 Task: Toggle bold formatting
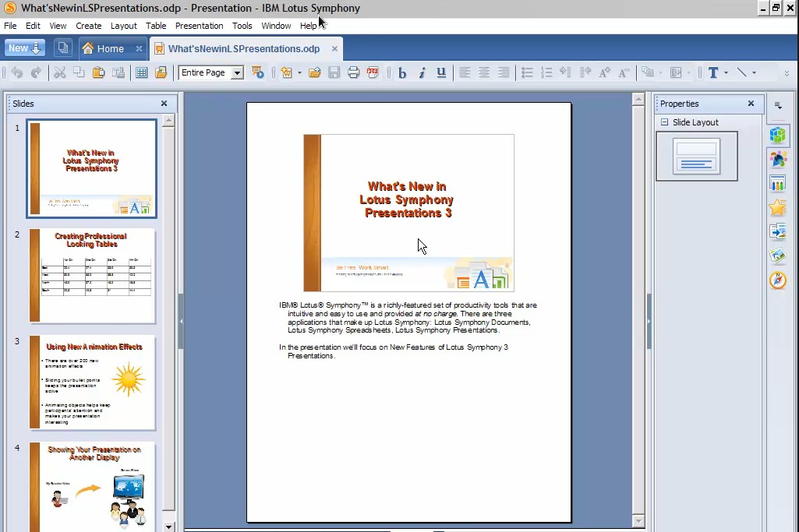coord(402,72)
